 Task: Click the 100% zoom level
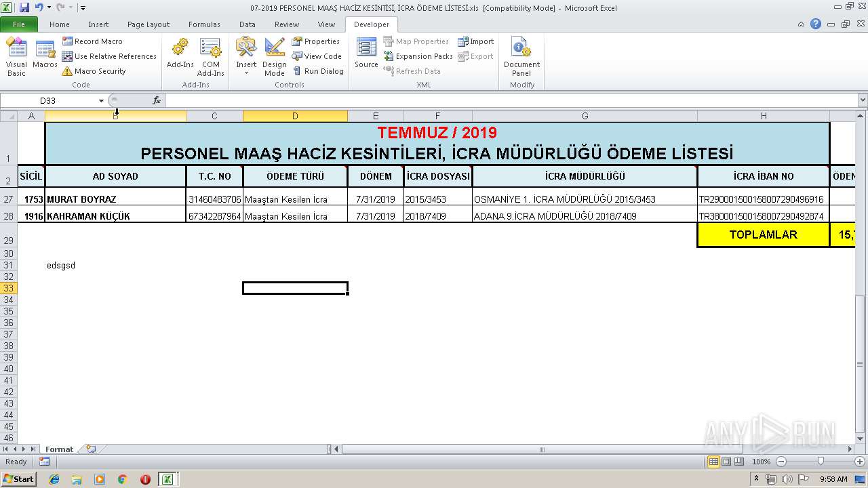761,462
